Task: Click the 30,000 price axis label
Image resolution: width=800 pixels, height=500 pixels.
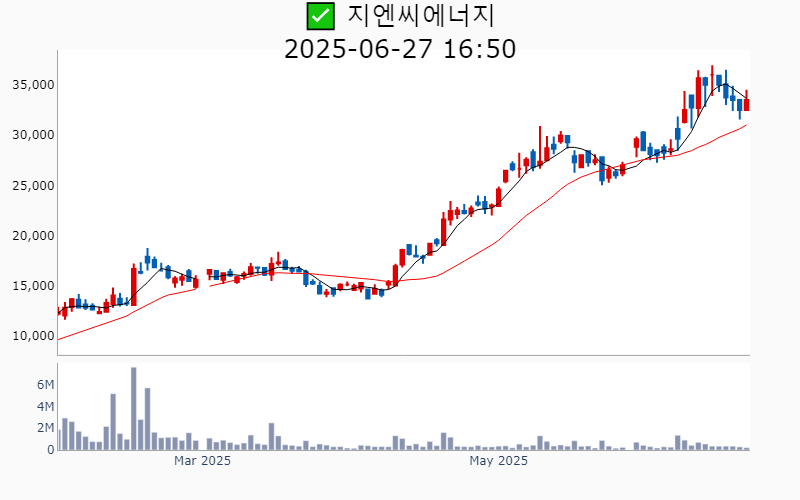Action: [x=33, y=135]
